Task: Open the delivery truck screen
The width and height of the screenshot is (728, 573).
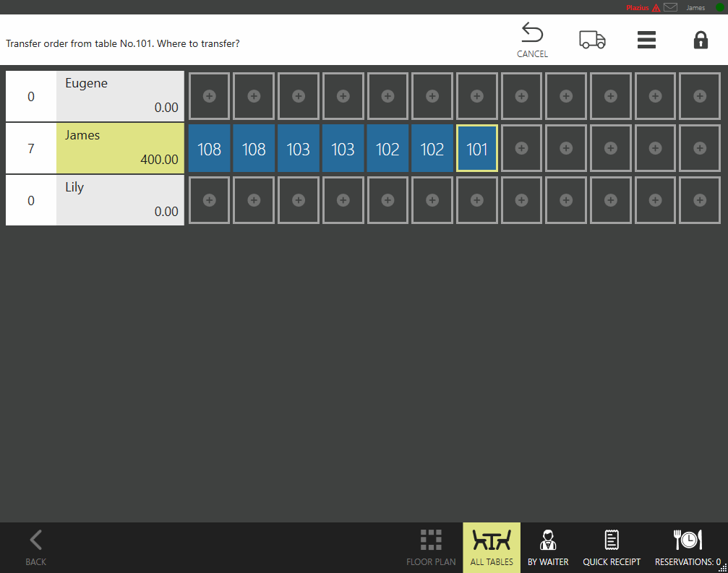Action: pyautogui.click(x=592, y=40)
